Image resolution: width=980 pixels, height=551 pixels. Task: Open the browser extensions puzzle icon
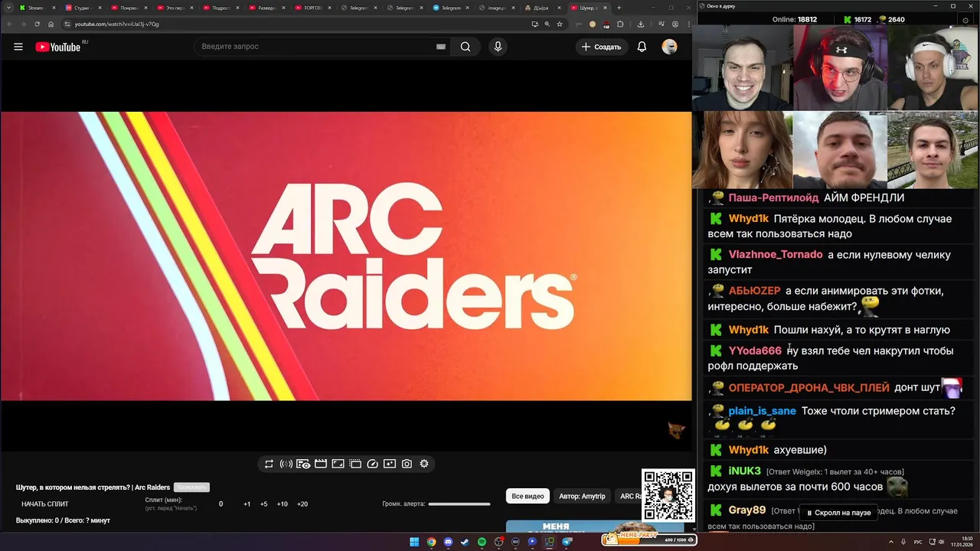(x=620, y=24)
